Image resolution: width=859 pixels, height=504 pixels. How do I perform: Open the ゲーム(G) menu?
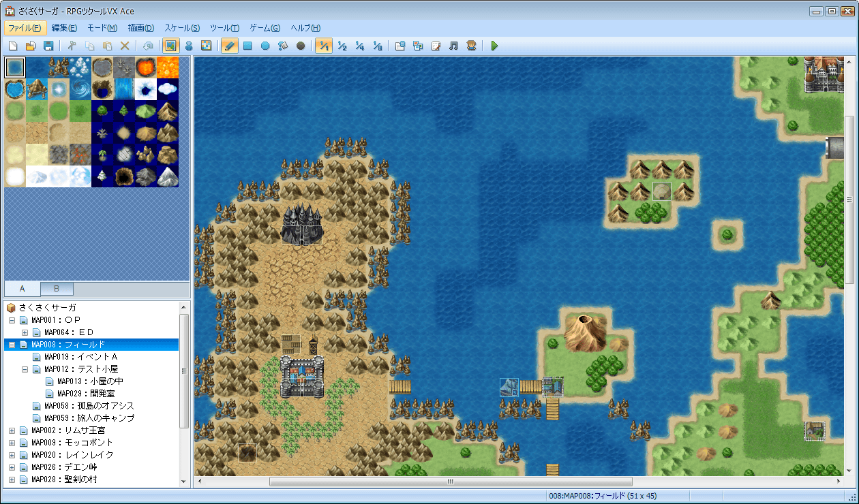pos(265,28)
